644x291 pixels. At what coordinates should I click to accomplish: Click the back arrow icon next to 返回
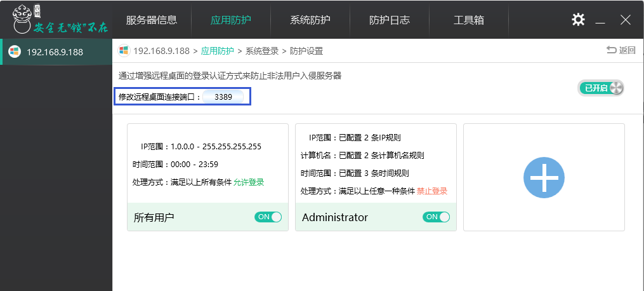pyautogui.click(x=611, y=50)
